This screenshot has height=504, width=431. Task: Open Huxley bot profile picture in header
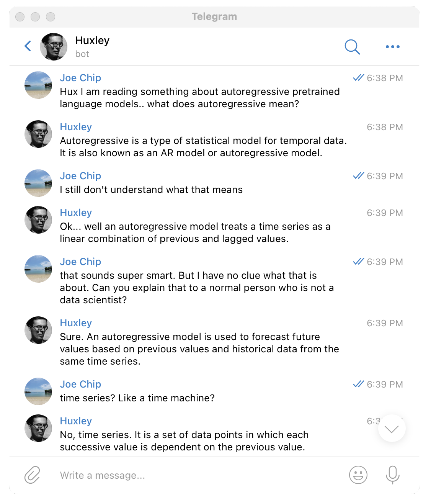(54, 47)
